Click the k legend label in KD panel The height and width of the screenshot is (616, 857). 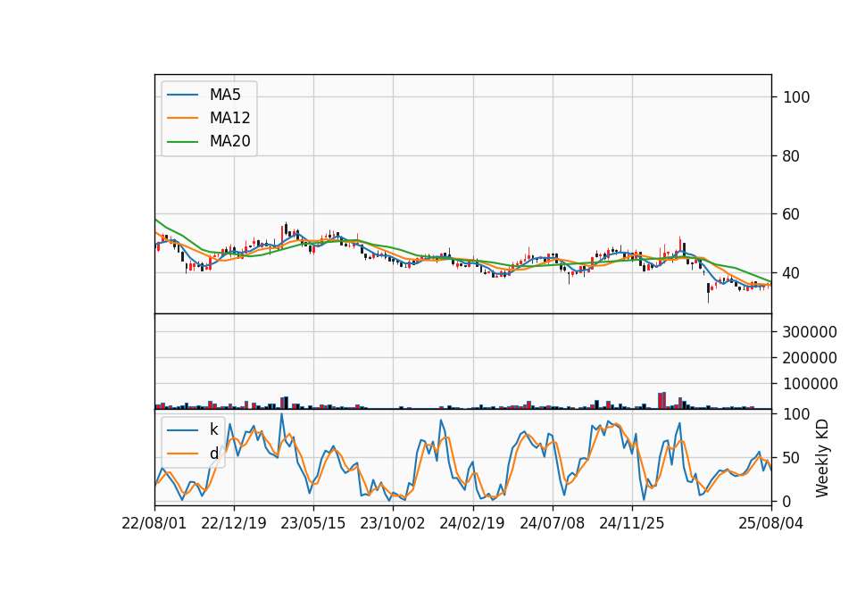click(213, 429)
